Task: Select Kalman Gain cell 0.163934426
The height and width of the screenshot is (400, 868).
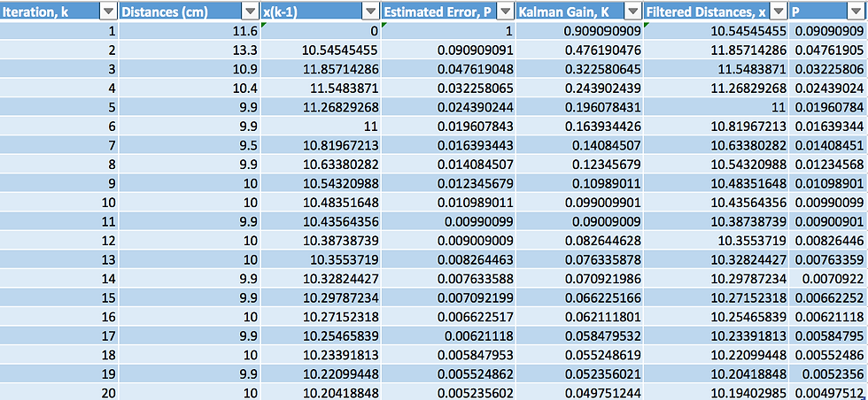Action: [x=578, y=127]
